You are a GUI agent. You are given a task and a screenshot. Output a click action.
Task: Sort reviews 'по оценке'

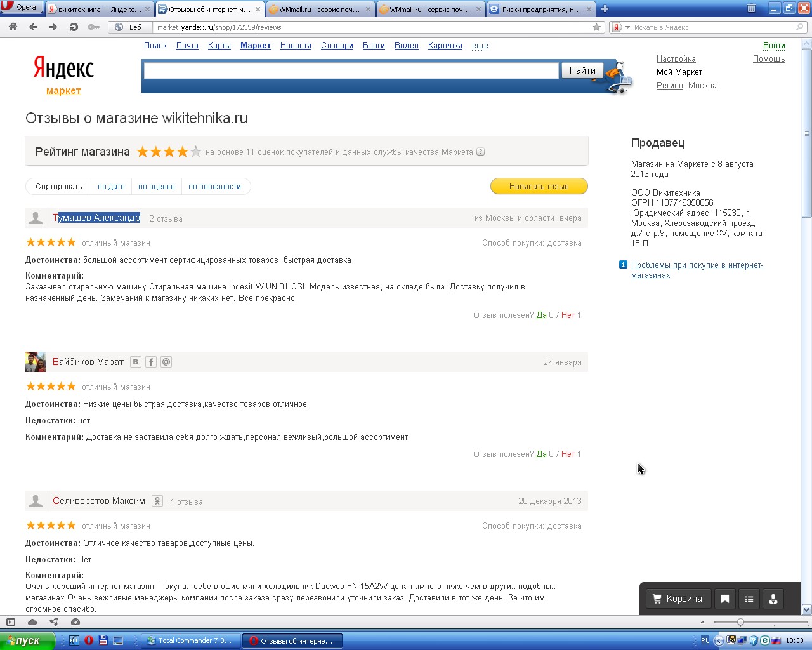(x=157, y=187)
